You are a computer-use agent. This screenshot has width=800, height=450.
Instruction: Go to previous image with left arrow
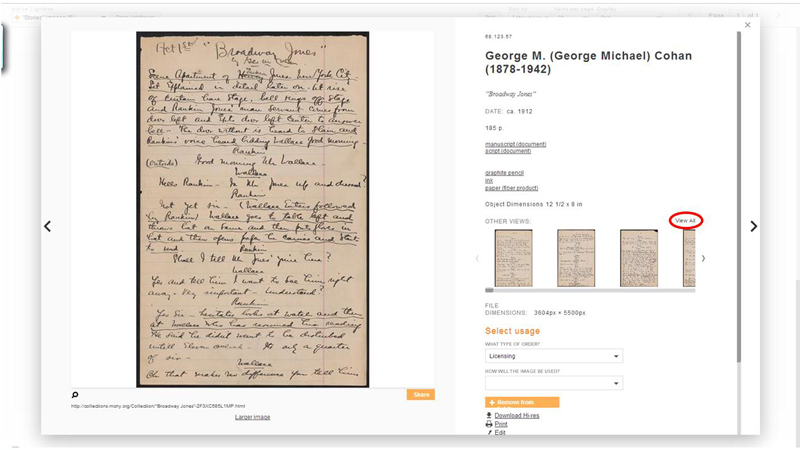tap(47, 226)
